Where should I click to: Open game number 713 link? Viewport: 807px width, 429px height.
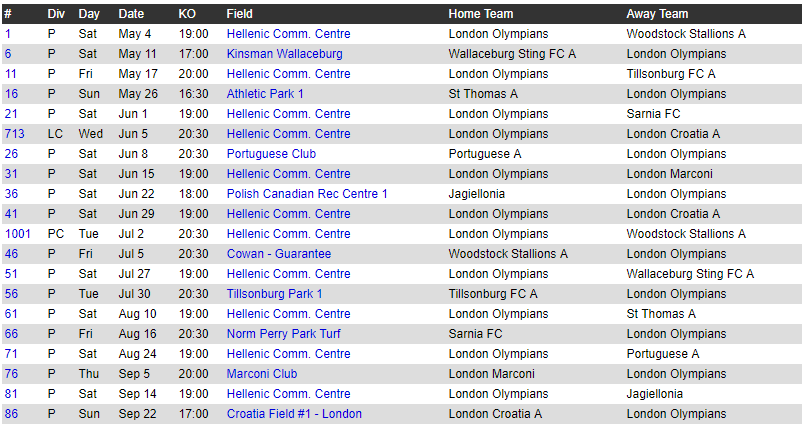pyautogui.click(x=14, y=134)
